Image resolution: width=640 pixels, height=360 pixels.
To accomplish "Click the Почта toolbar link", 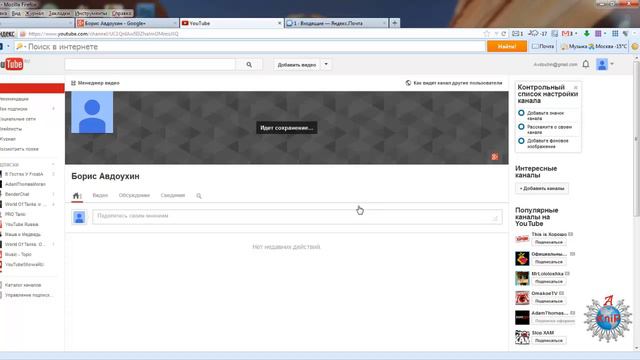I will pyautogui.click(x=543, y=47).
